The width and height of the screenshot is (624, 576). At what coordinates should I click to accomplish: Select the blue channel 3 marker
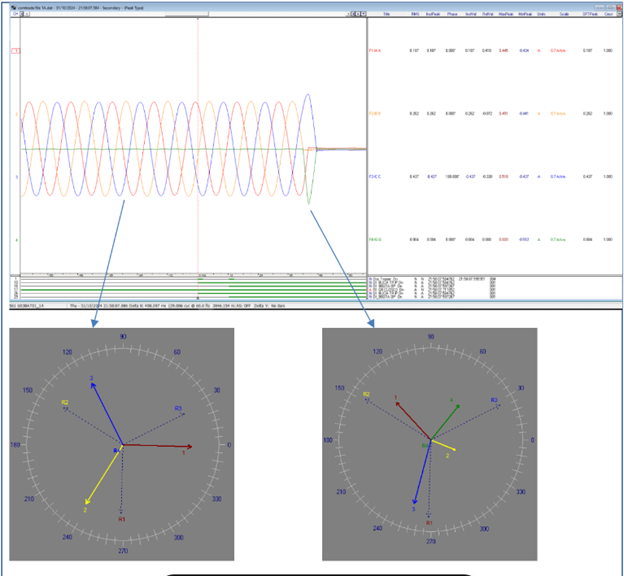point(16,177)
